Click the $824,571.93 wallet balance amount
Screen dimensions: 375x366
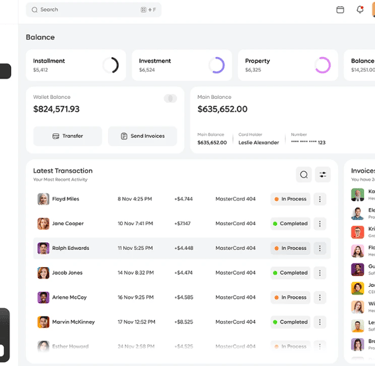(56, 109)
